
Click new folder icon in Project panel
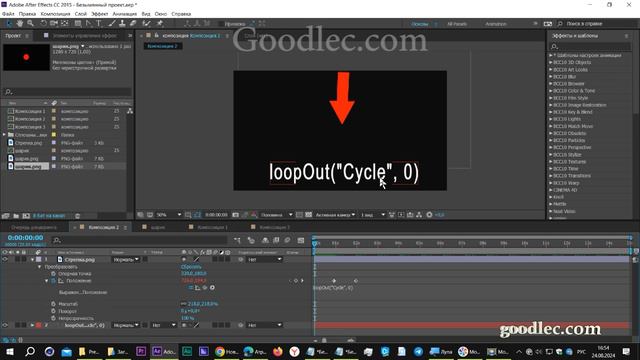(16, 216)
